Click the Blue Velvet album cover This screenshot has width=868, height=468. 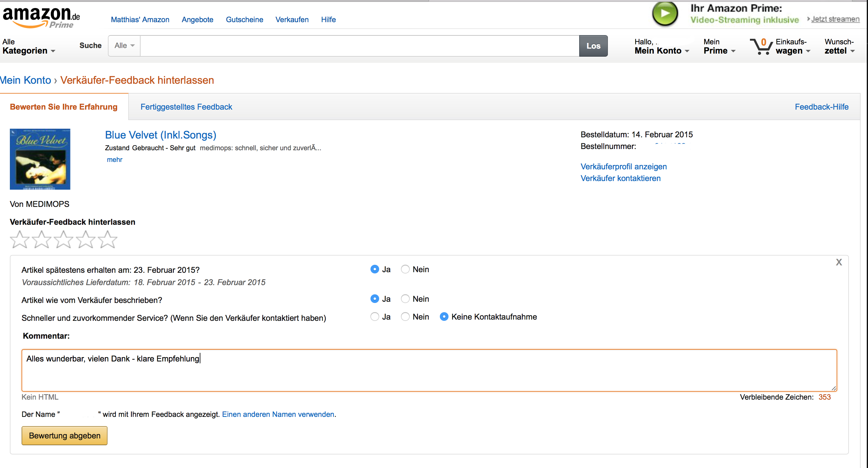point(40,159)
